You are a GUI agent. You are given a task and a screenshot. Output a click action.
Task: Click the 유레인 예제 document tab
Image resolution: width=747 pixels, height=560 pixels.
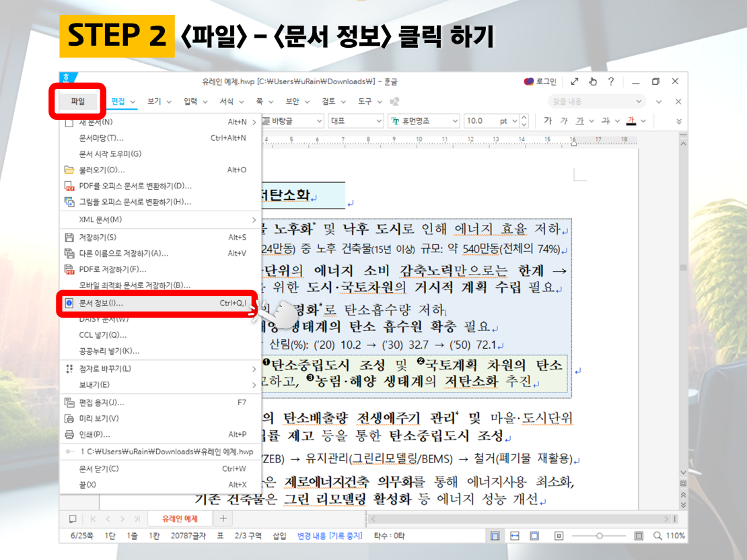coord(180,518)
